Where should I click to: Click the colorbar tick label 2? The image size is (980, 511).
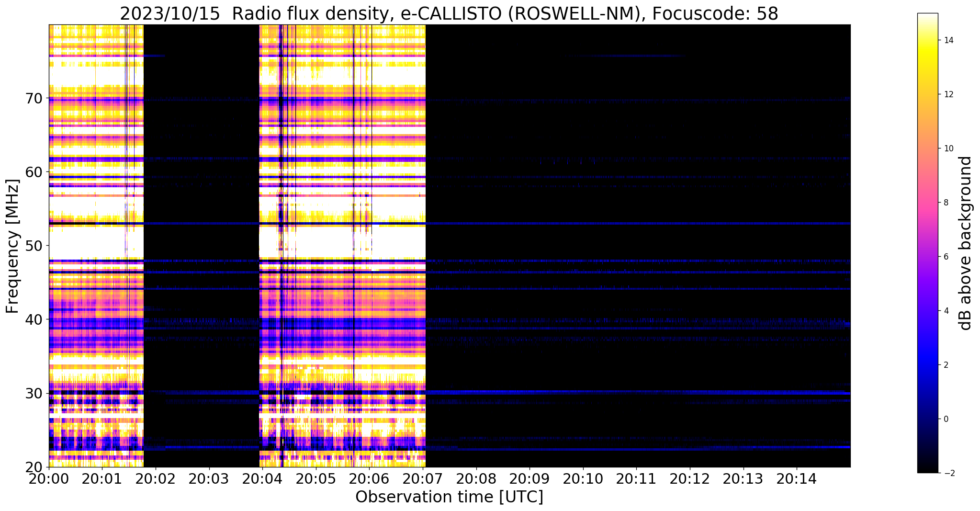(946, 365)
